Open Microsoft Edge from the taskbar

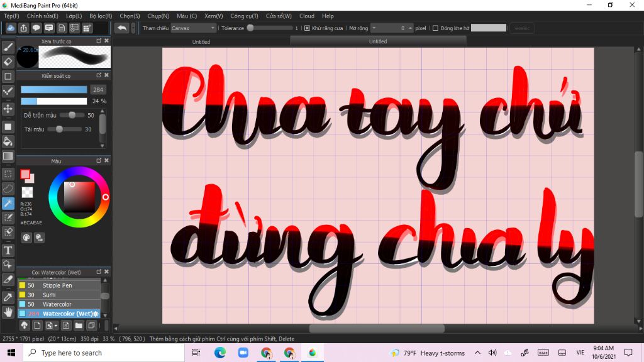point(219,353)
